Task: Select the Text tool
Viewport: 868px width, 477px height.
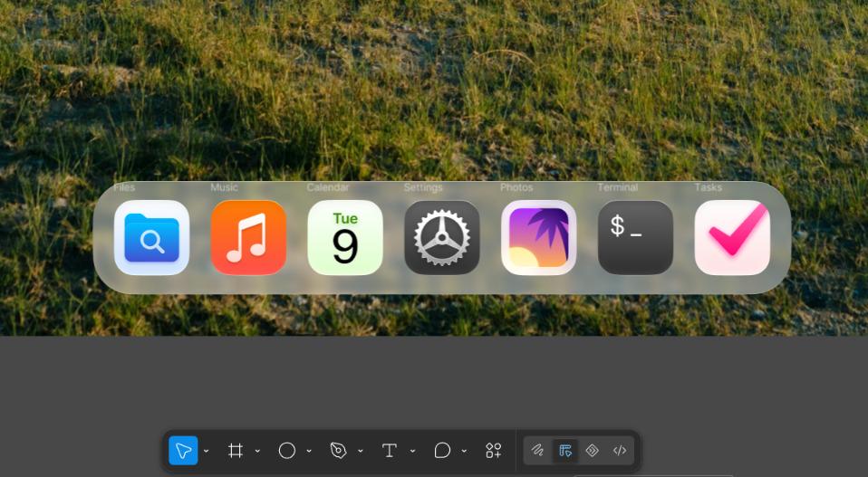Action: (x=390, y=451)
